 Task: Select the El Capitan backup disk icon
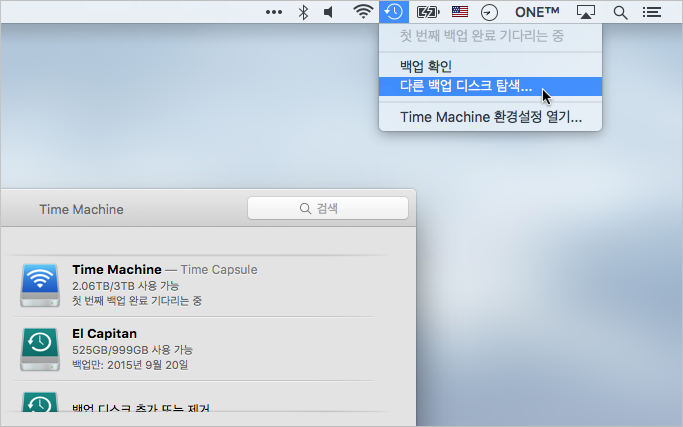tap(40, 349)
